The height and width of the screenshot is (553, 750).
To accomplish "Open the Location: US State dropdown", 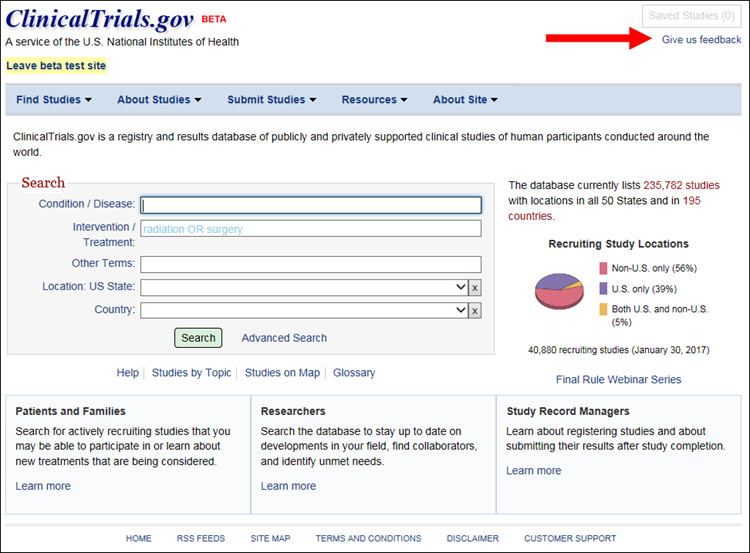I will point(304,288).
